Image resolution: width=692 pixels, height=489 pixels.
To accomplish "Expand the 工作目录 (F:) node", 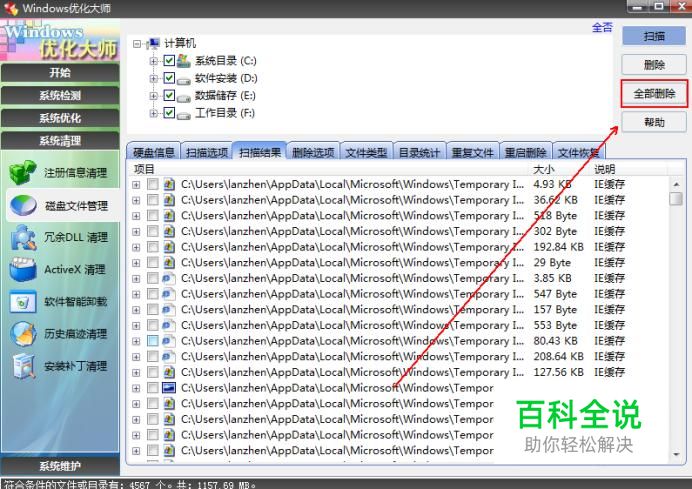I will 153,113.
